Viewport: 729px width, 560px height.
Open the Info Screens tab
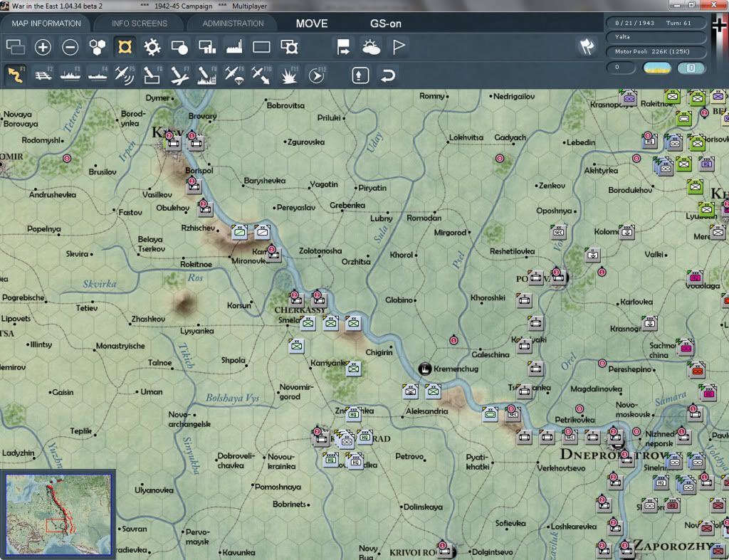[x=139, y=23]
